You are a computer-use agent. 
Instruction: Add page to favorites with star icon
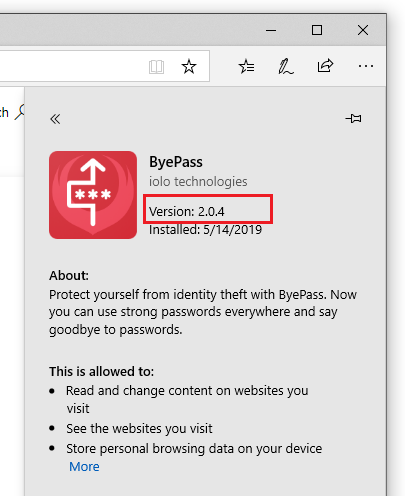coord(189,66)
